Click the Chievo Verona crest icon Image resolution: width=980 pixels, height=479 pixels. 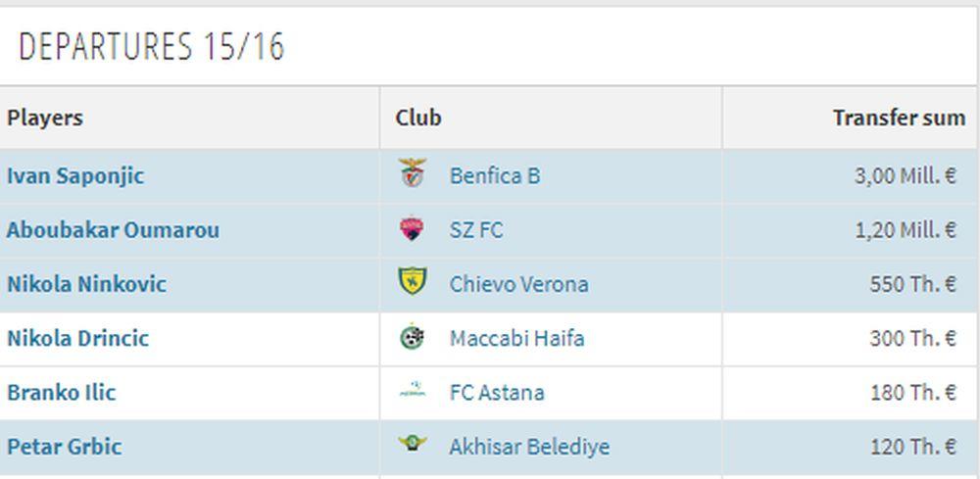(x=413, y=283)
